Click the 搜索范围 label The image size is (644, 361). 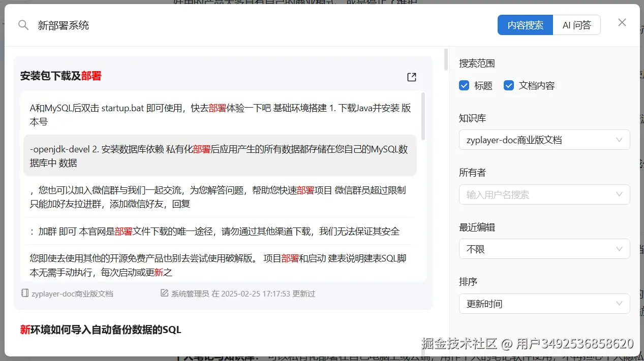pos(477,63)
